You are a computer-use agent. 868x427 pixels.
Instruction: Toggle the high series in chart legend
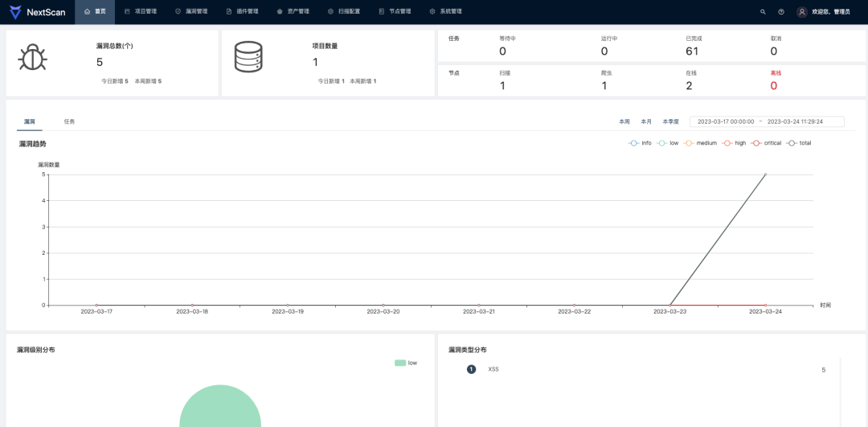click(x=734, y=143)
